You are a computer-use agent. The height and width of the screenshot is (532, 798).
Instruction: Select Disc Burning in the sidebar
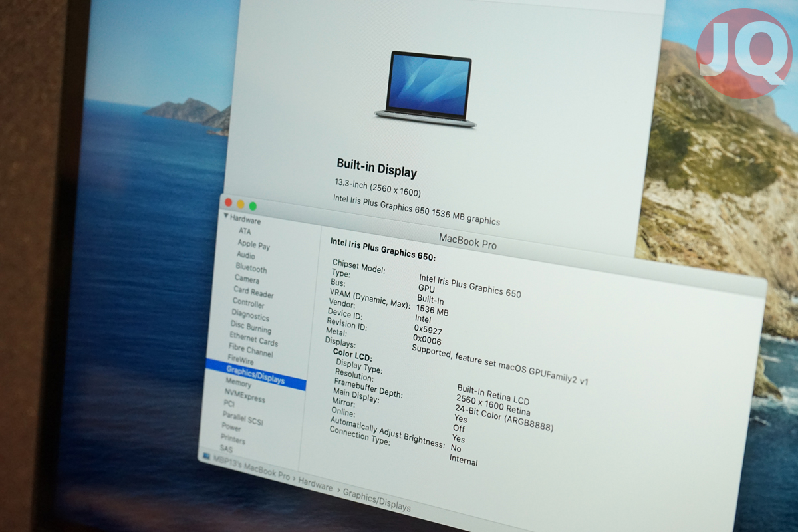tap(251, 328)
